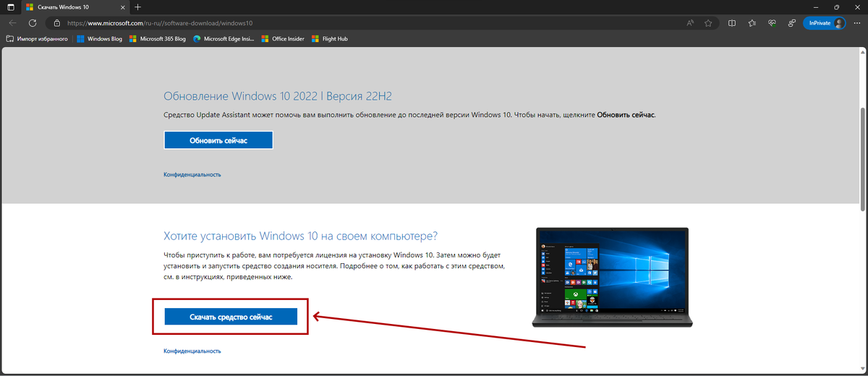868x376 pixels.
Task: Open the Favorites list icon
Action: click(x=752, y=23)
